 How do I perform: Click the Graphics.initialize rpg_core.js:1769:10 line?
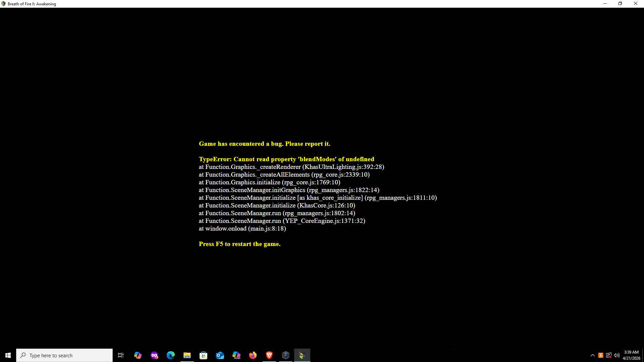click(x=270, y=182)
